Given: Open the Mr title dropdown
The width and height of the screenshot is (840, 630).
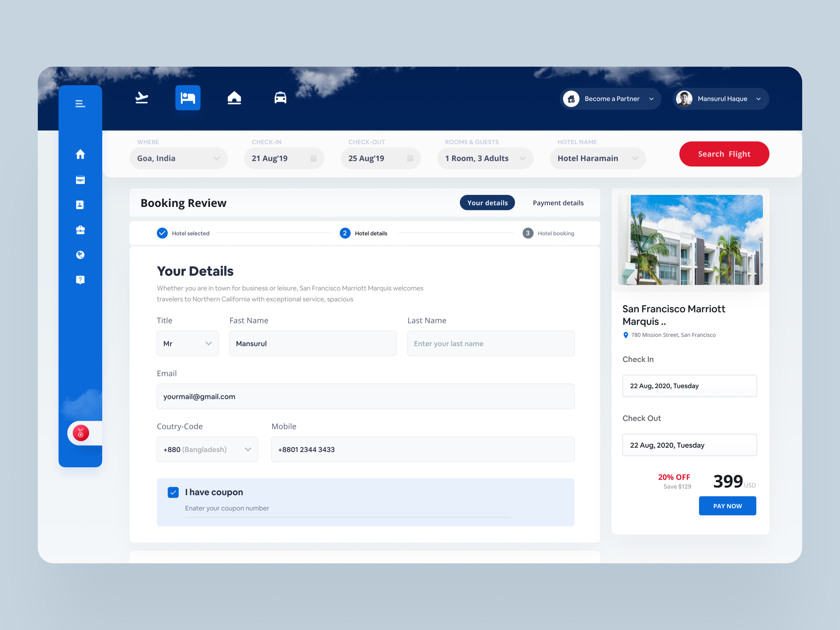Looking at the screenshot, I should [x=188, y=343].
